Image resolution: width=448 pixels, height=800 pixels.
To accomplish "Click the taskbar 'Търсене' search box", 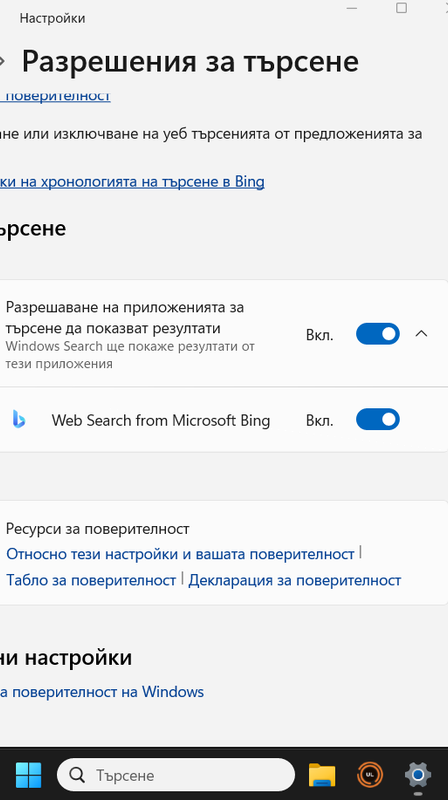I will point(176,775).
